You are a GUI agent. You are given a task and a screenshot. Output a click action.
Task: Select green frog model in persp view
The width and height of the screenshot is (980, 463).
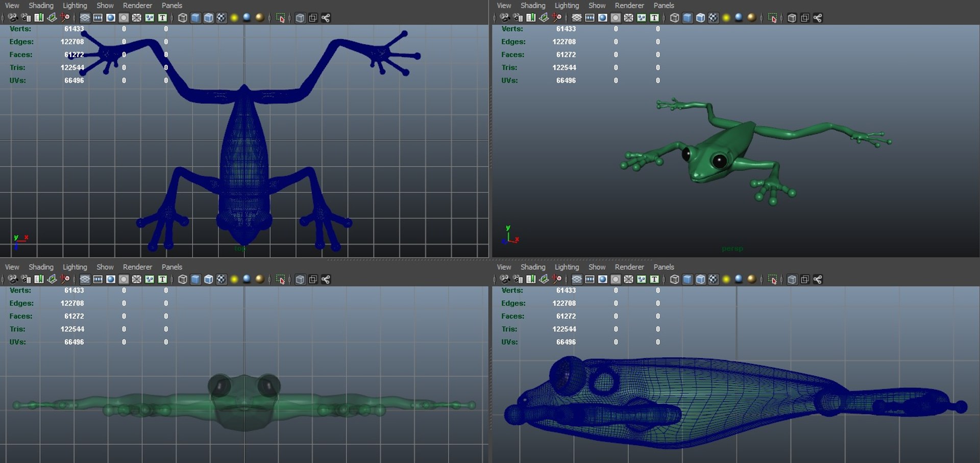click(722, 148)
